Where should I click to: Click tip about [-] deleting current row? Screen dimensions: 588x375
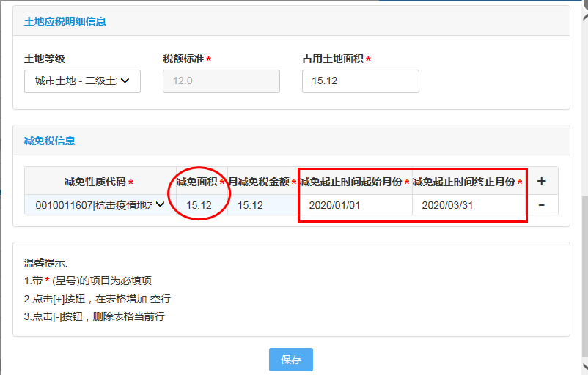94,316
